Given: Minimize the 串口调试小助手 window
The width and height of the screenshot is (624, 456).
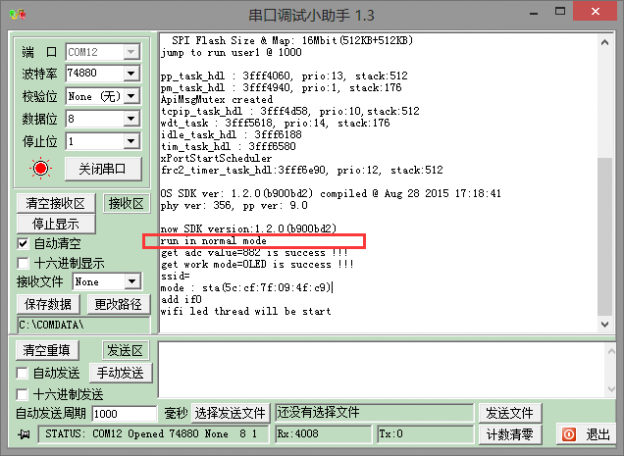Looking at the screenshot, I should 534,13.
